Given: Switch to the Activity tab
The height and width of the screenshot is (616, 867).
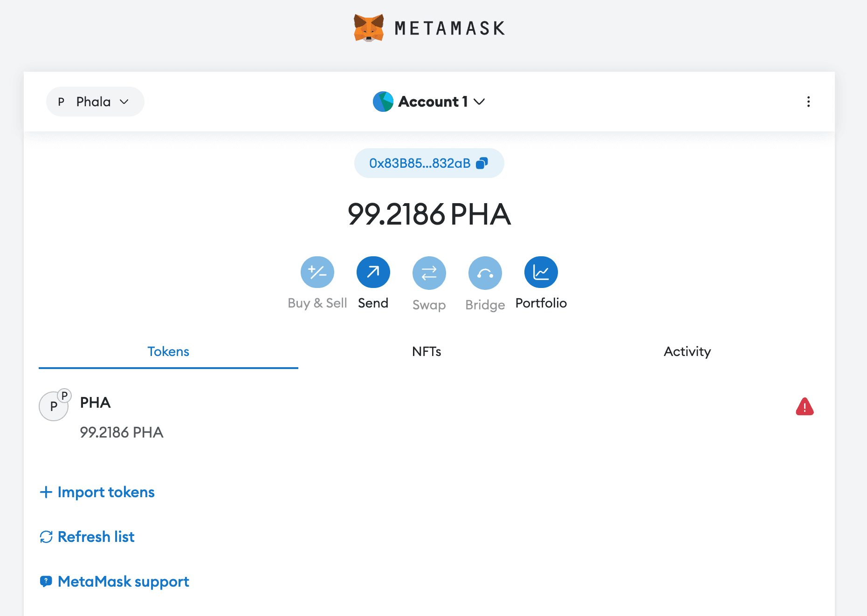Looking at the screenshot, I should pyautogui.click(x=687, y=351).
